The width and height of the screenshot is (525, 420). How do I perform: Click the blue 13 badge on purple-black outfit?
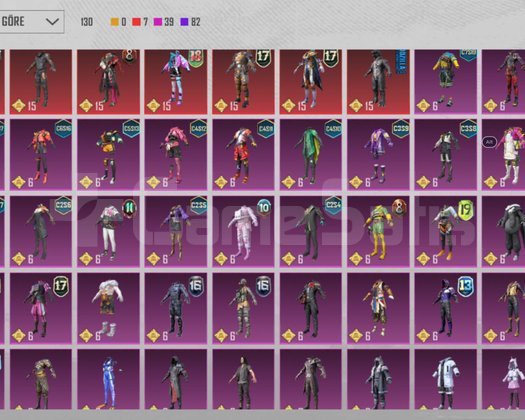click(x=466, y=286)
